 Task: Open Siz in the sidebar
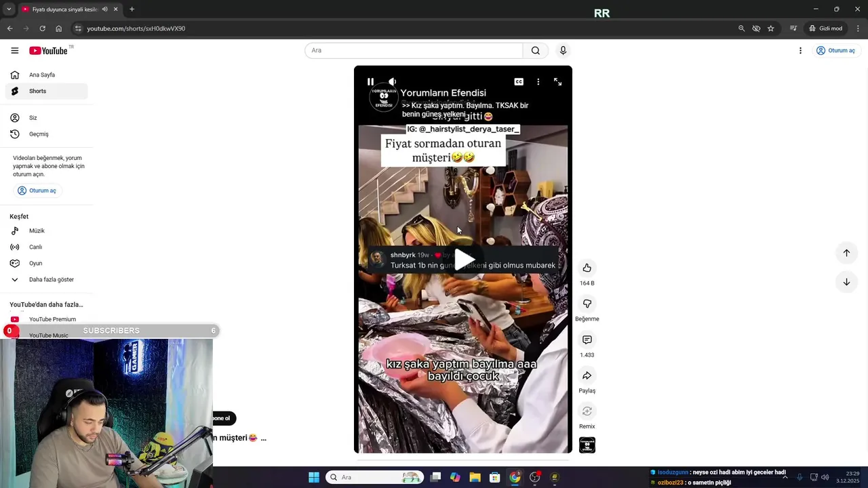click(46, 118)
